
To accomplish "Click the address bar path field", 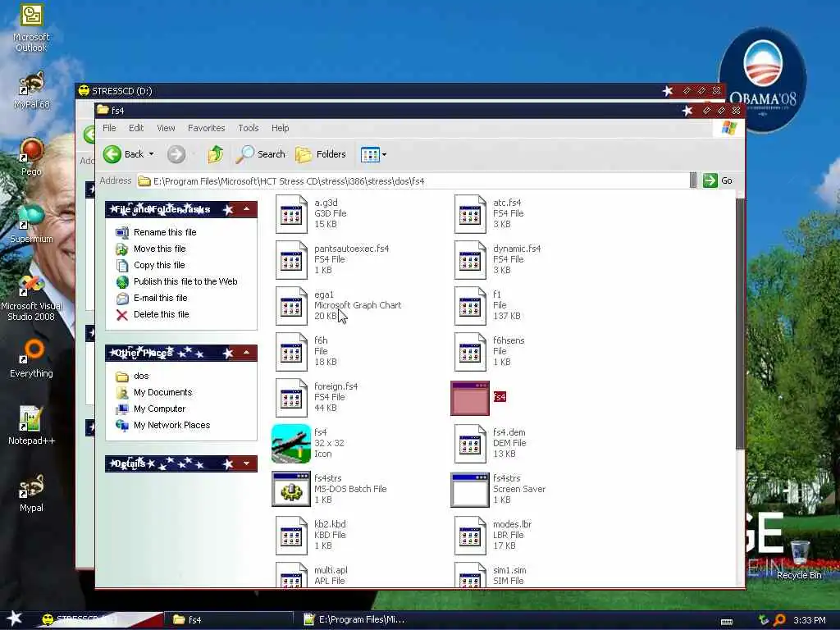I will pos(413,181).
